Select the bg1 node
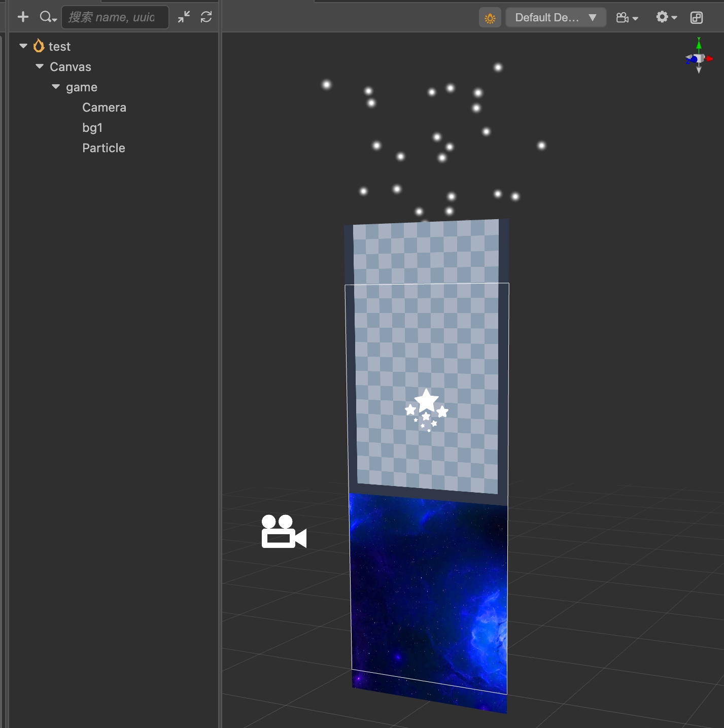The image size is (724, 728). point(92,128)
